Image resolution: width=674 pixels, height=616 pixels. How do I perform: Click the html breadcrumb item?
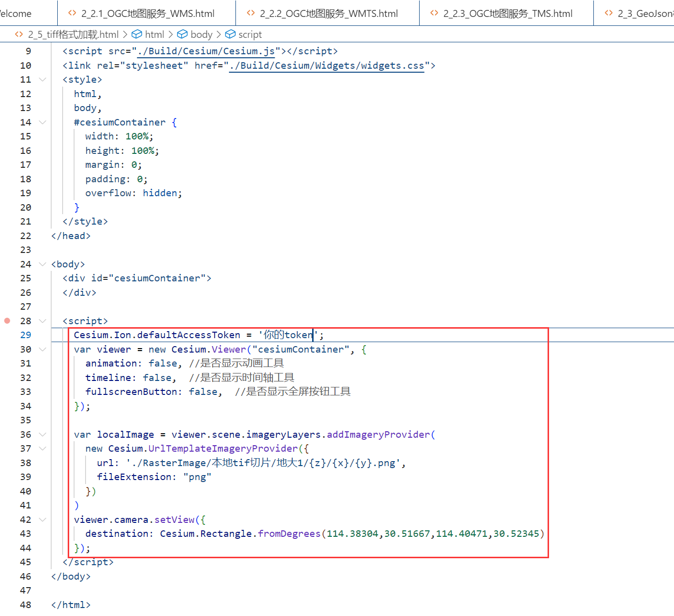point(154,34)
